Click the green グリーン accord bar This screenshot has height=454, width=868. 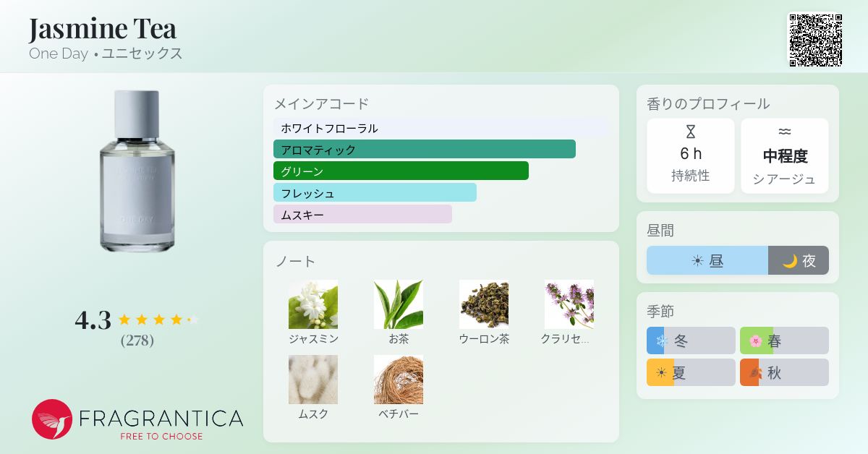pos(401,171)
